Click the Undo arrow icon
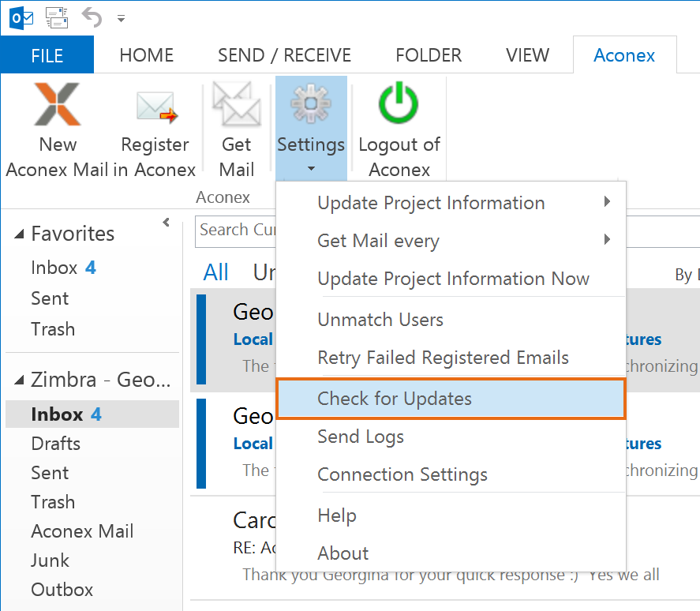Viewport: 700px width, 611px height. point(92,17)
